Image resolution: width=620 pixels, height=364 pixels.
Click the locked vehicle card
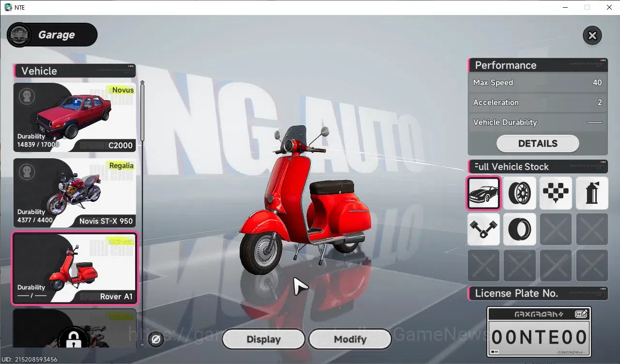coord(75,328)
